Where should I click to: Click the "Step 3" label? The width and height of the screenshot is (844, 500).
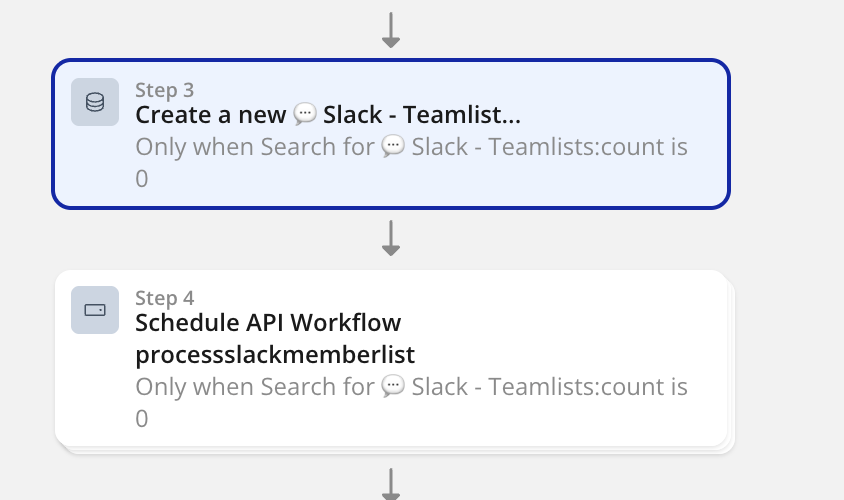tap(164, 90)
